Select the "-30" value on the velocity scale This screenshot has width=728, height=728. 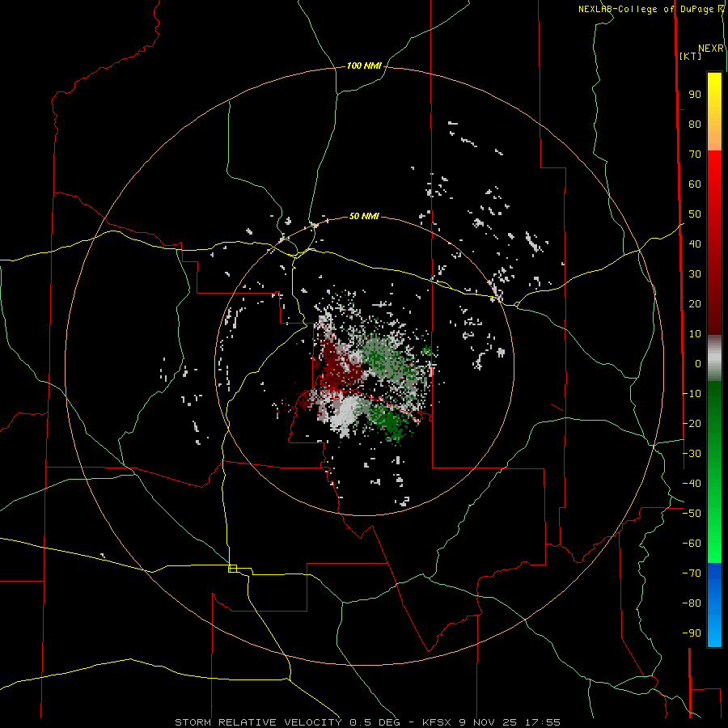tap(692, 454)
